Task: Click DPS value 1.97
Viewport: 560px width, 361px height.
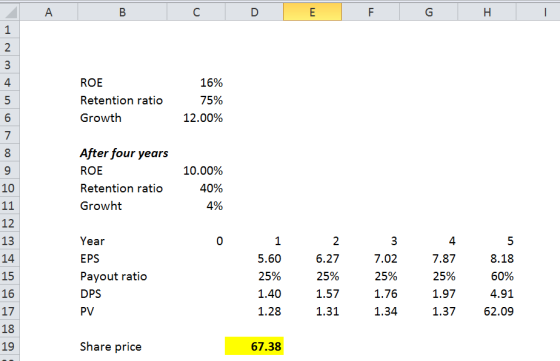Action: (x=444, y=294)
